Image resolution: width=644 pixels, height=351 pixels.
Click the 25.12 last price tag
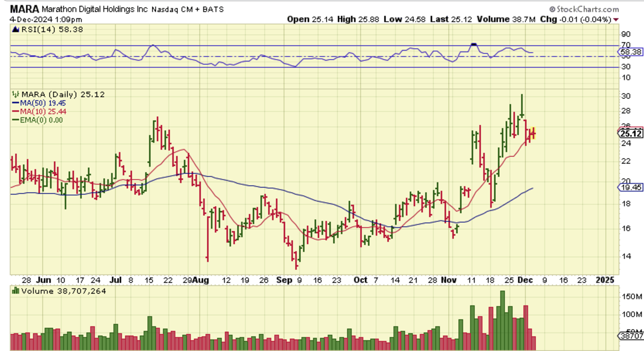click(x=631, y=133)
